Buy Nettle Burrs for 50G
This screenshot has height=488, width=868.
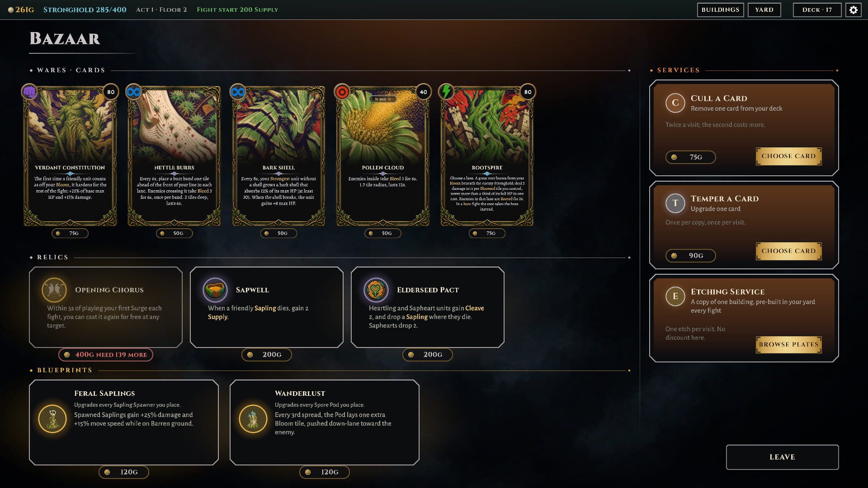coord(174,234)
